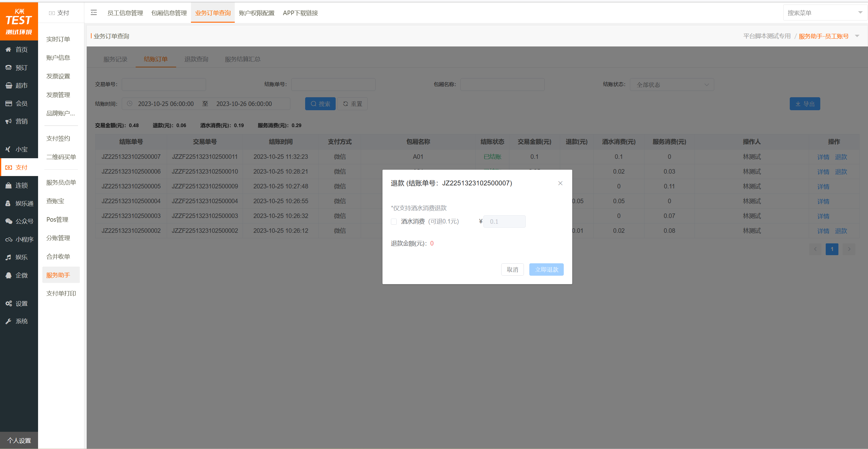This screenshot has width=868, height=449.
Task: Click the 系统 wrench icon
Action: [x=8, y=321]
